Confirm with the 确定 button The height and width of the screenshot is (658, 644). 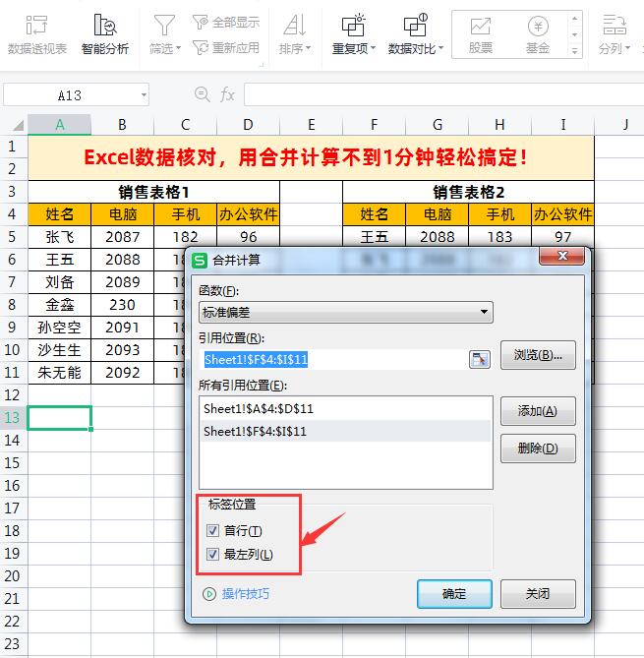(x=454, y=594)
